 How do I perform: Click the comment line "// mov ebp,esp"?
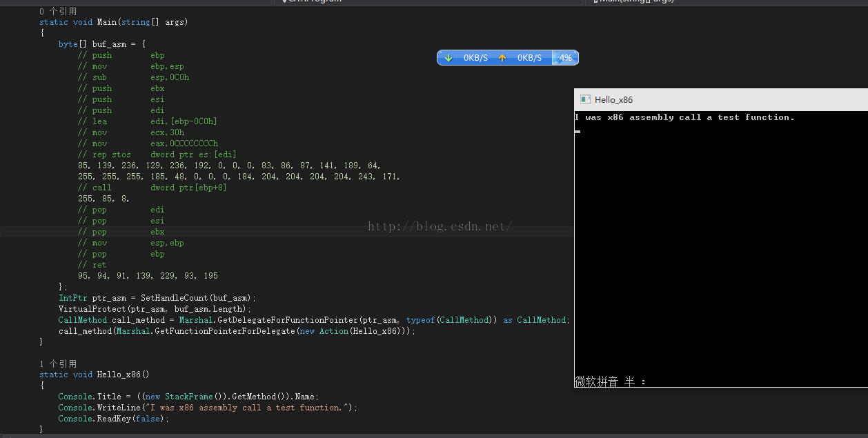pyautogui.click(x=131, y=66)
